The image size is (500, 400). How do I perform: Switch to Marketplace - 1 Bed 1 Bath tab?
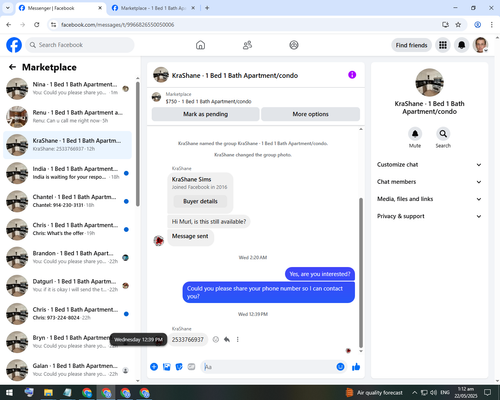tap(153, 8)
